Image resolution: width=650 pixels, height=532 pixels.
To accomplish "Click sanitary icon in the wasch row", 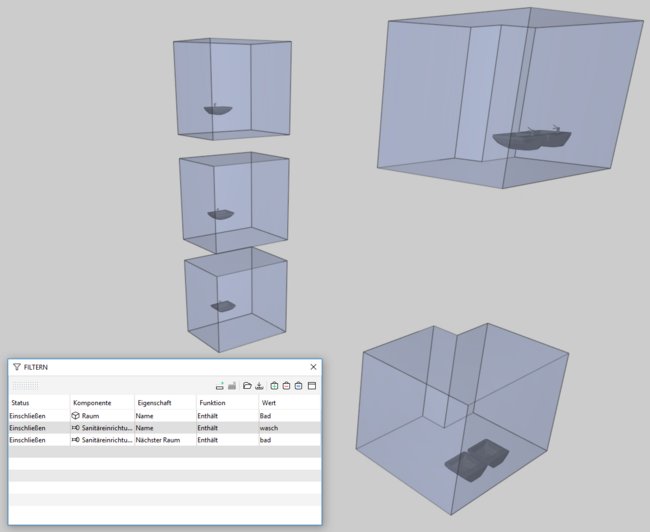I will (x=75, y=428).
